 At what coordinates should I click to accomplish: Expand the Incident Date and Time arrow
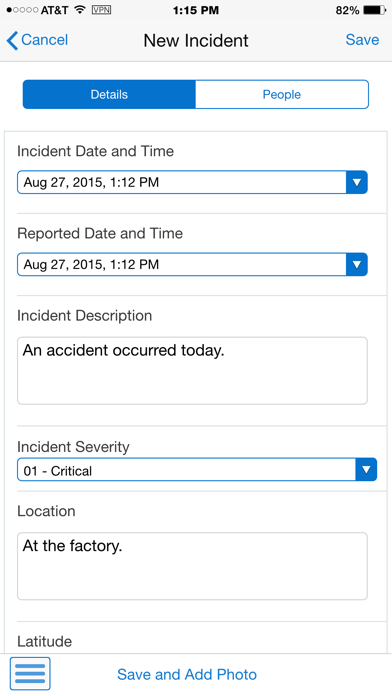coord(356,182)
